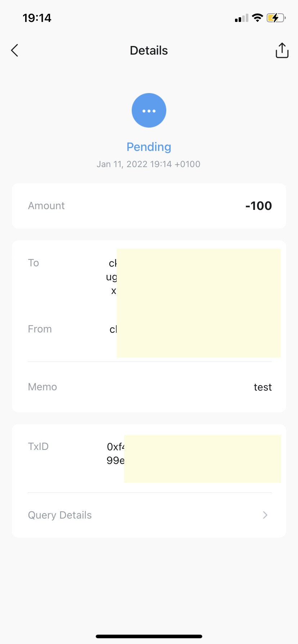The height and width of the screenshot is (644, 298).
Task: Tap the From address label
Action: point(40,329)
